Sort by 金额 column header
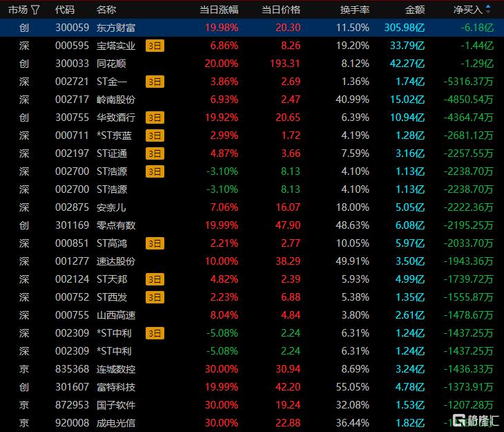Screen dimensions: 504x432 pos(415,10)
